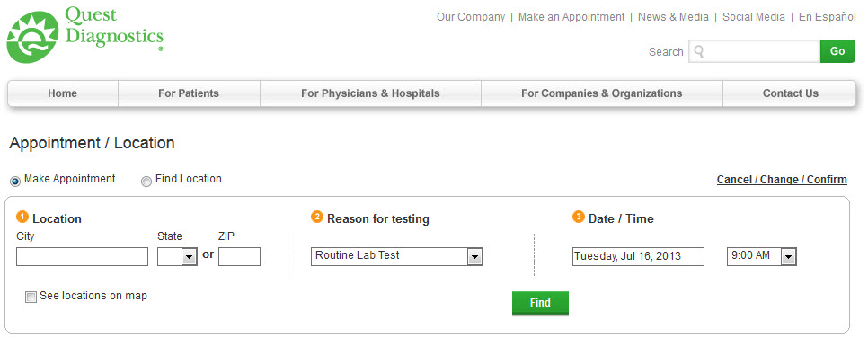The width and height of the screenshot is (868, 338).
Task: Click the orange step 2 badge
Action: (x=317, y=218)
